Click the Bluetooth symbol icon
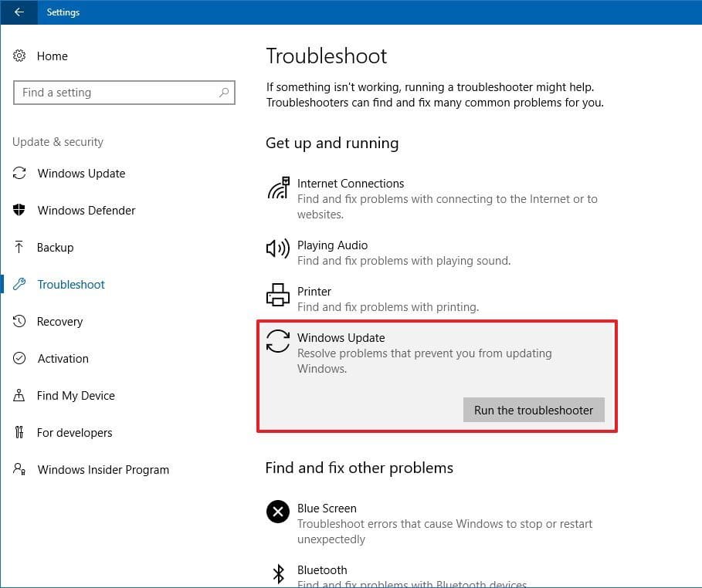 279,573
